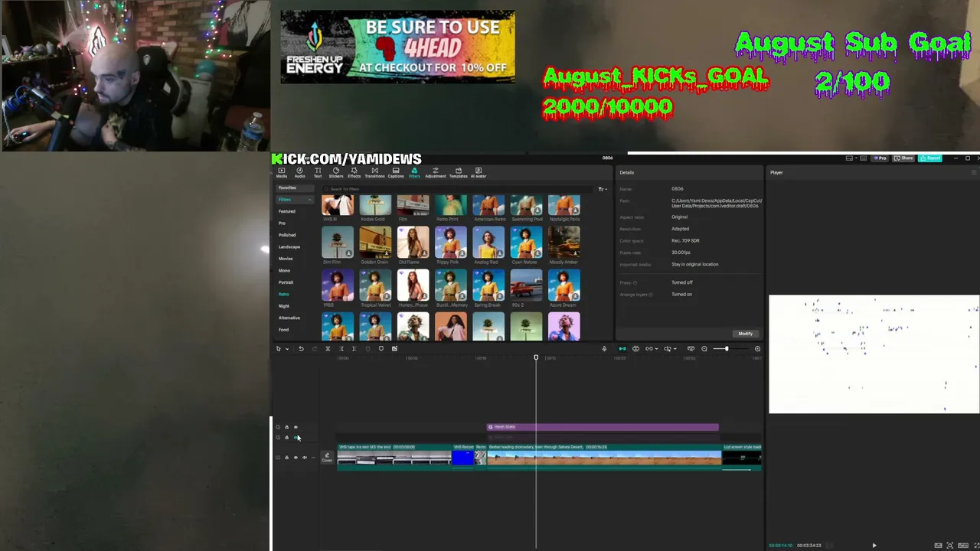Open the filter sort dropdown

(x=603, y=189)
